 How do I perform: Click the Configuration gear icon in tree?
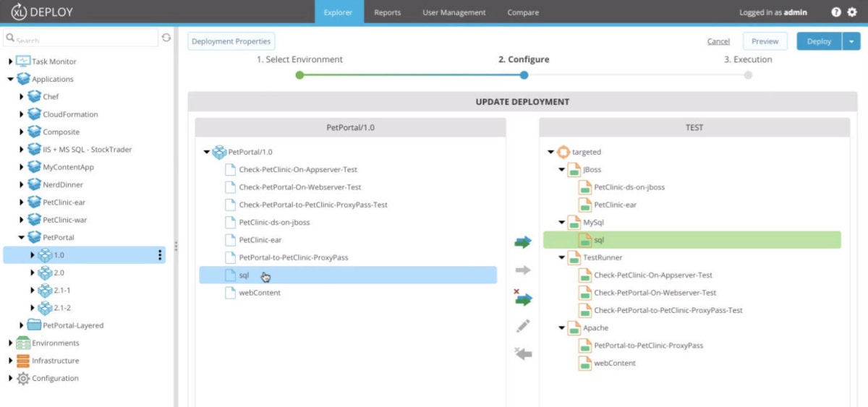click(23, 378)
